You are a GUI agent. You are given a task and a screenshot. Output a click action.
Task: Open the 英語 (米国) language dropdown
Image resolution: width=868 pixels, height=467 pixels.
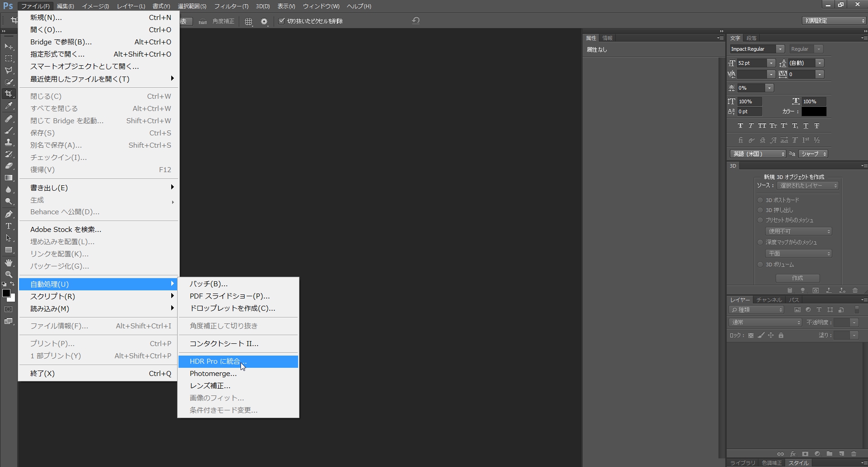pyautogui.click(x=758, y=154)
